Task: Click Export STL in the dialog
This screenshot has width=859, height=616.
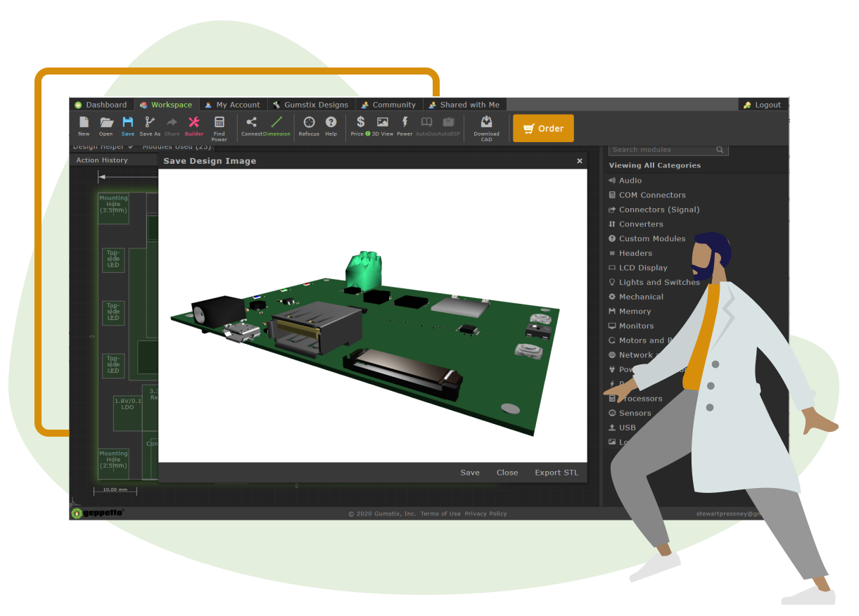Action: (556, 473)
